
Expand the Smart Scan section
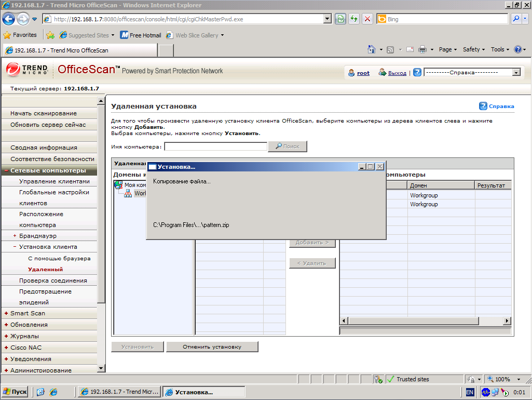coord(6,313)
